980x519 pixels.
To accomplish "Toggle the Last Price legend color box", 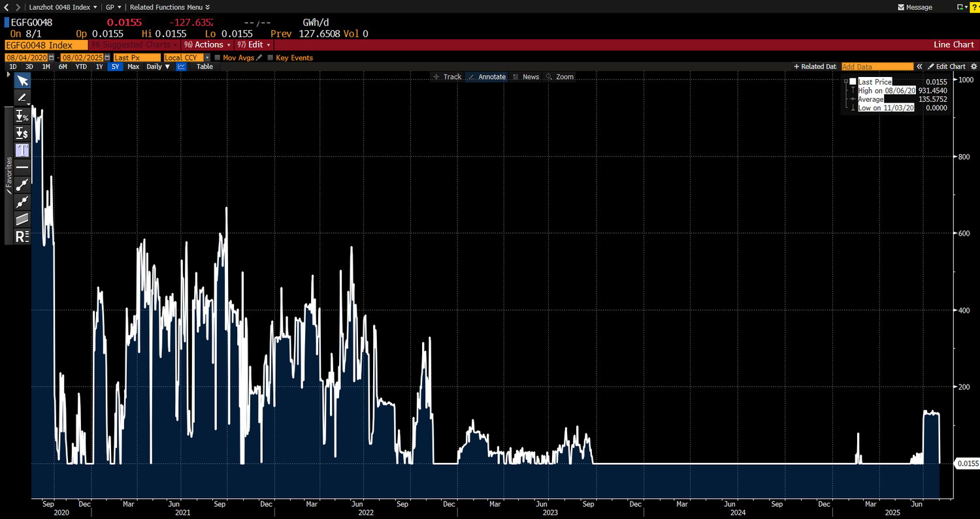I will [853, 82].
